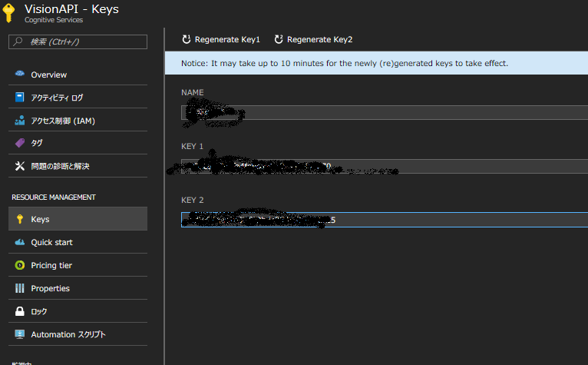This screenshot has height=365, width=588.
Task: Click the search box in the sidebar
Action: tap(78, 41)
